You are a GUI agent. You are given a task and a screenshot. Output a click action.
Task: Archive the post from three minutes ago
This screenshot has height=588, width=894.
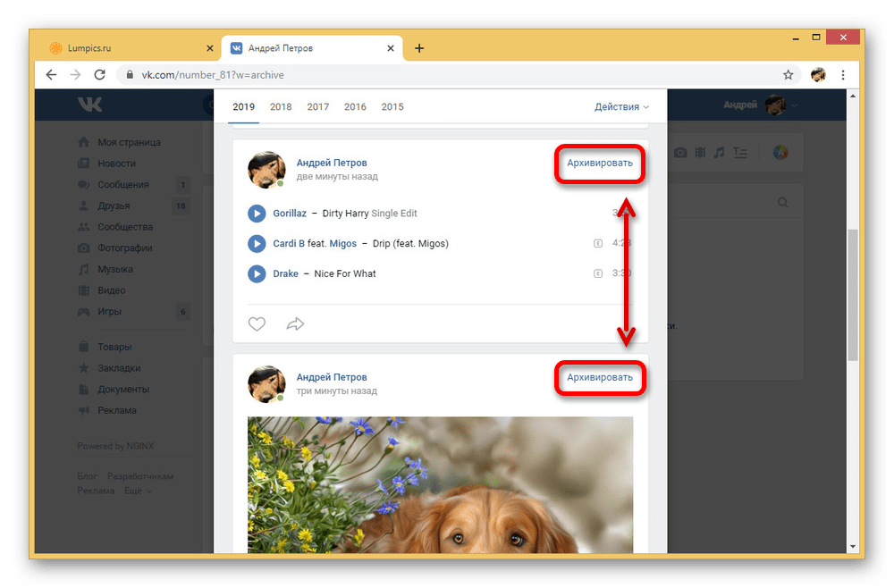tap(600, 377)
